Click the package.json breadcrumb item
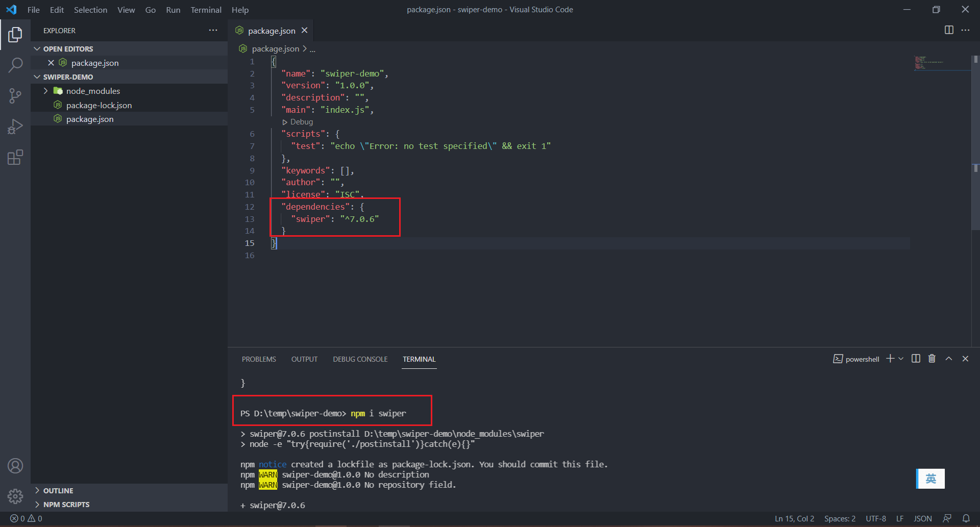The image size is (980, 527). [x=275, y=48]
